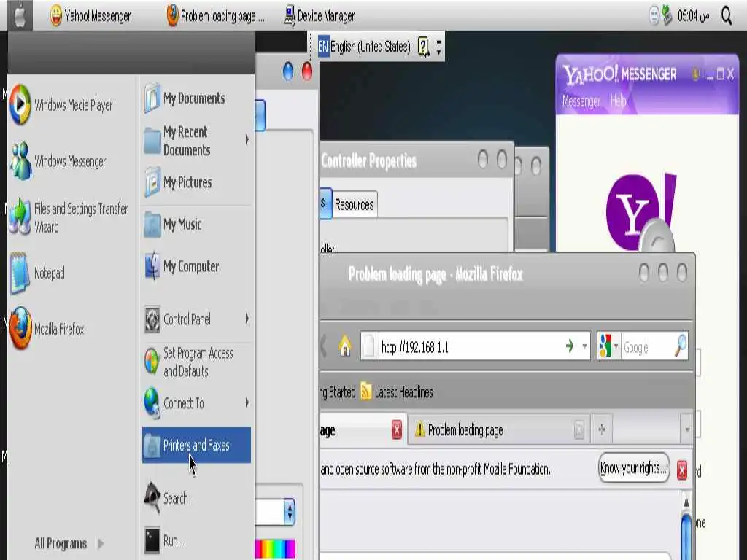Select the Problem loading page tab

coord(499,430)
